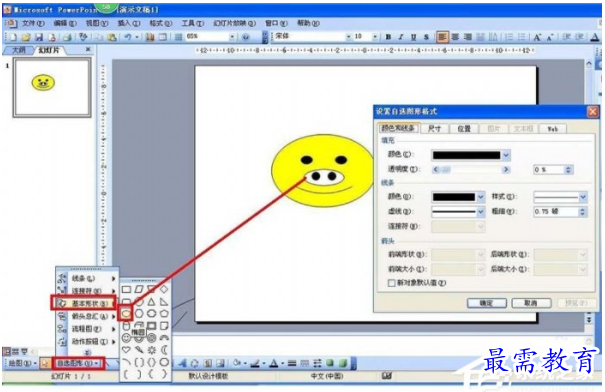Image resolution: width=605 pixels, height=392 pixels.
Task: Open the 插入 Insert menu
Action: coord(129,23)
